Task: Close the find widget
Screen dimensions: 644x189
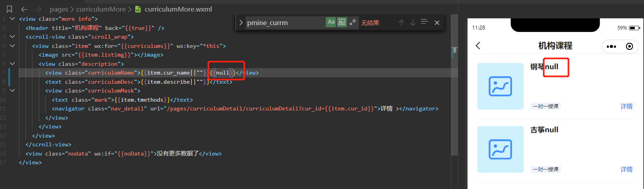Action: [437, 23]
